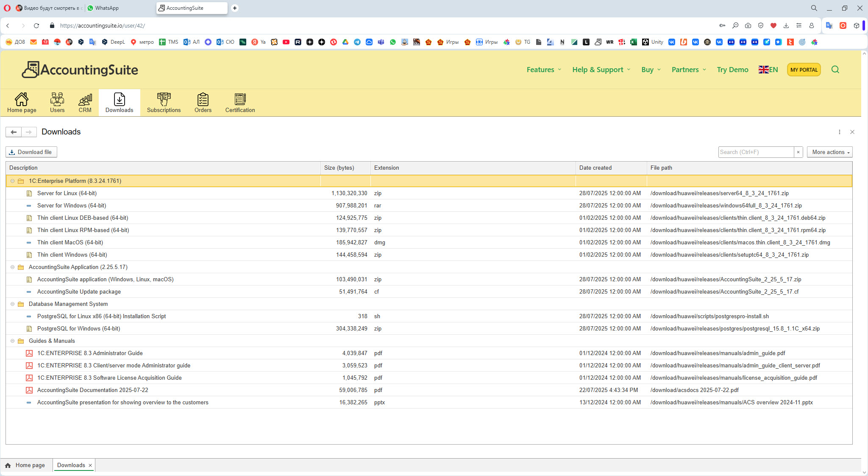The image size is (868, 476).
Task: Sort by the Extension column header
Action: click(x=473, y=168)
